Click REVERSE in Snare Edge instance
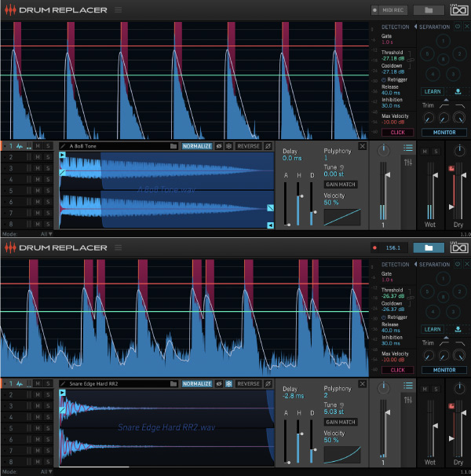Screen dimensions: 471x476 tap(249, 384)
